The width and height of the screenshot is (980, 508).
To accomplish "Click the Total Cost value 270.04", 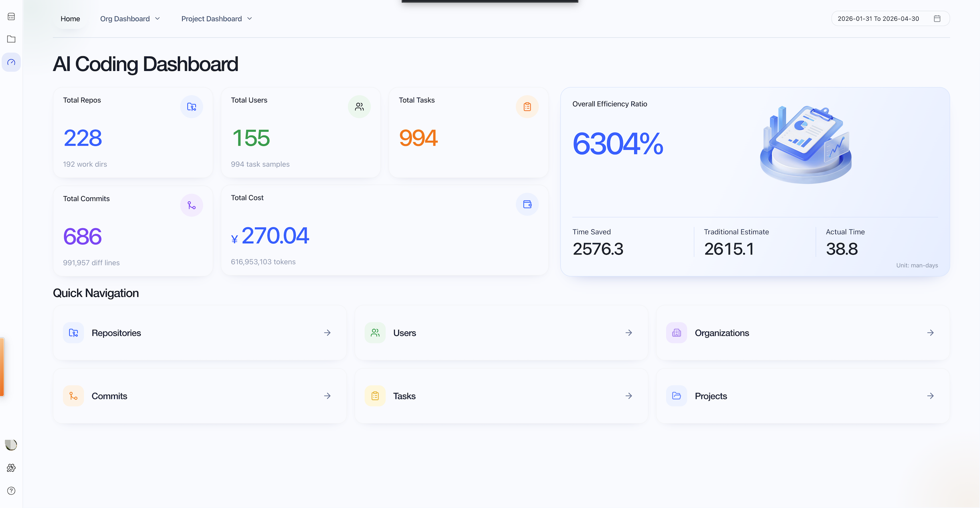I will [x=275, y=235].
